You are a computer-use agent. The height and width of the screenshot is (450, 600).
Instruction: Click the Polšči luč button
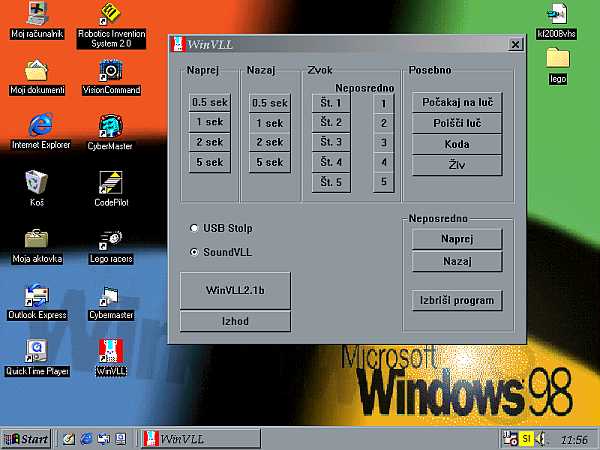tap(457, 123)
